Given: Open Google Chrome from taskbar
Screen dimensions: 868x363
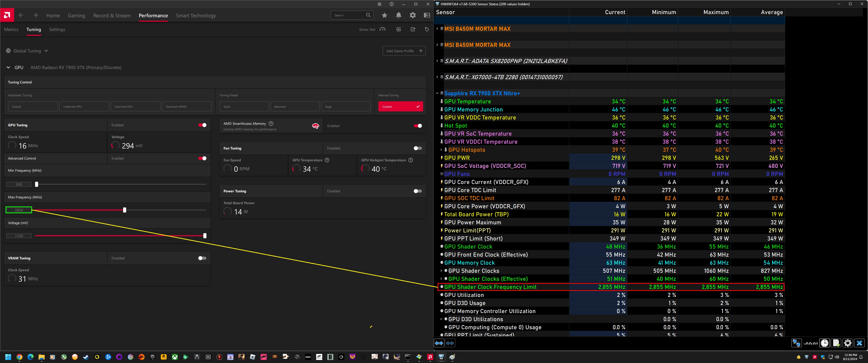Looking at the screenshot, I should click(19, 357).
